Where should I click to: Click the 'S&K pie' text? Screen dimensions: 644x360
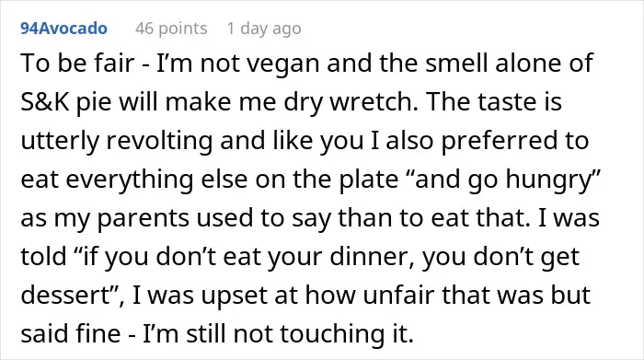(x=65, y=102)
